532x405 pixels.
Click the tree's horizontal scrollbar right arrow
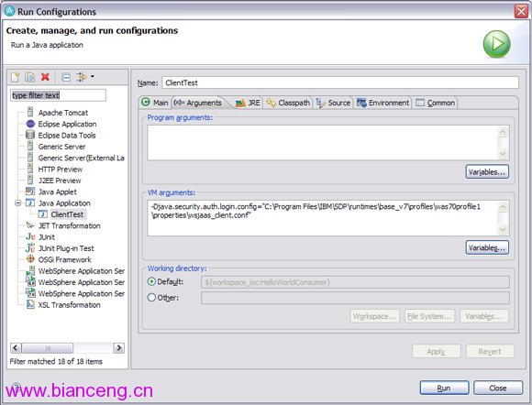pyautogui.click(x=118, y=347)
